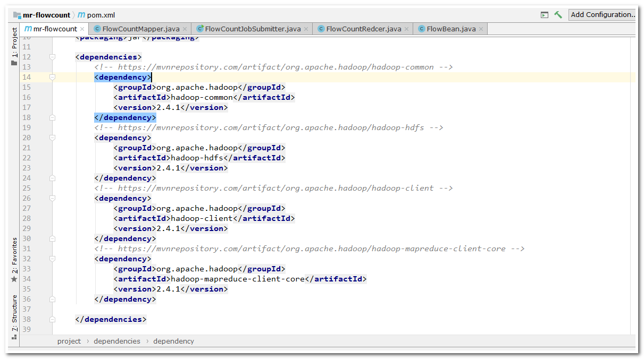Collapse the hadoop-hdfs dependency at line 20
This screenshot has height=359, width=644.
pos(52,138)
